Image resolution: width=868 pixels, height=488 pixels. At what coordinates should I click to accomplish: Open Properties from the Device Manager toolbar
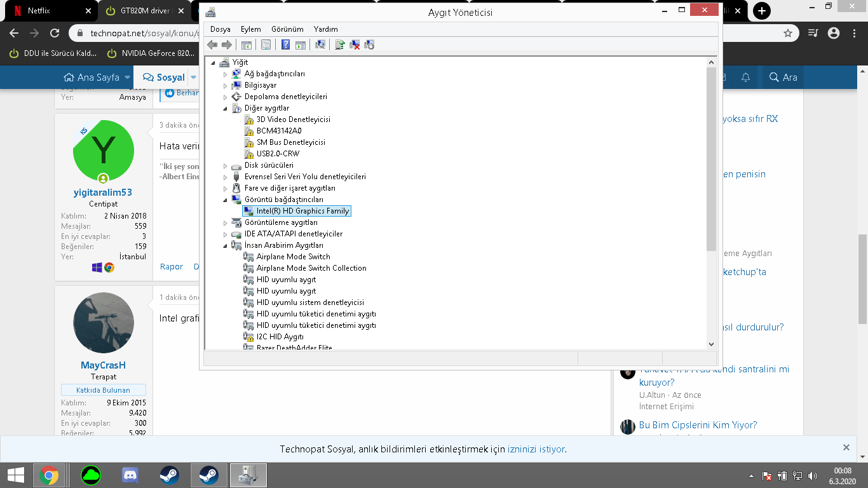tap(266, 44)
